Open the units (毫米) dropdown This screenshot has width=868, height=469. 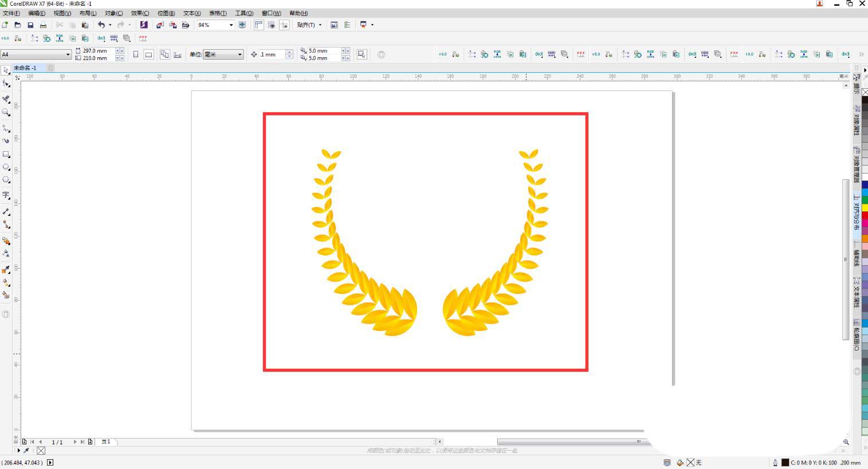(x=240, y=54)
